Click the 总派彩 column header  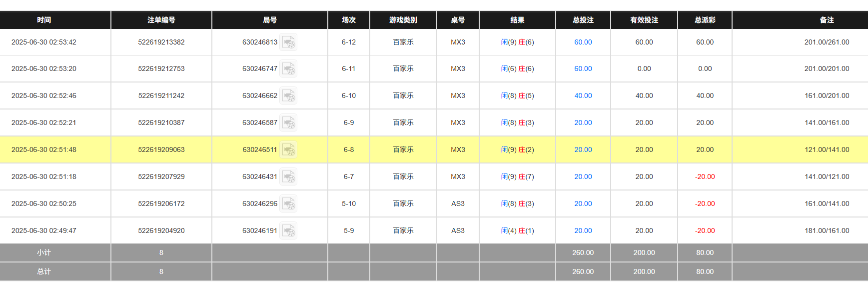pyautogui.click(x=705, y=20)
